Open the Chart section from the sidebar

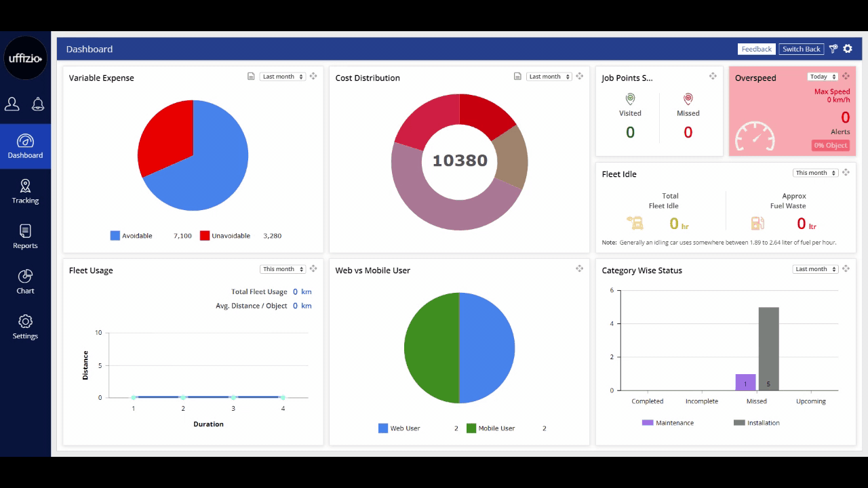tap(25, 281)
